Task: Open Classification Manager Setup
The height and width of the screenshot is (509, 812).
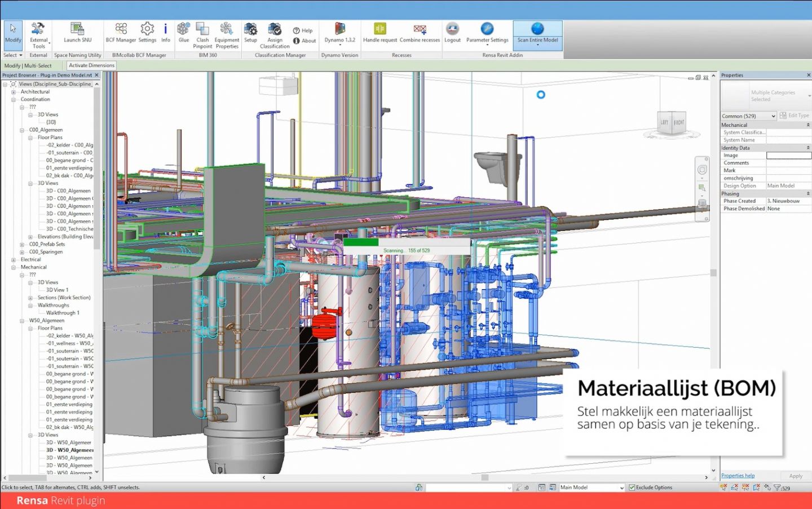Action: point(250,33)
